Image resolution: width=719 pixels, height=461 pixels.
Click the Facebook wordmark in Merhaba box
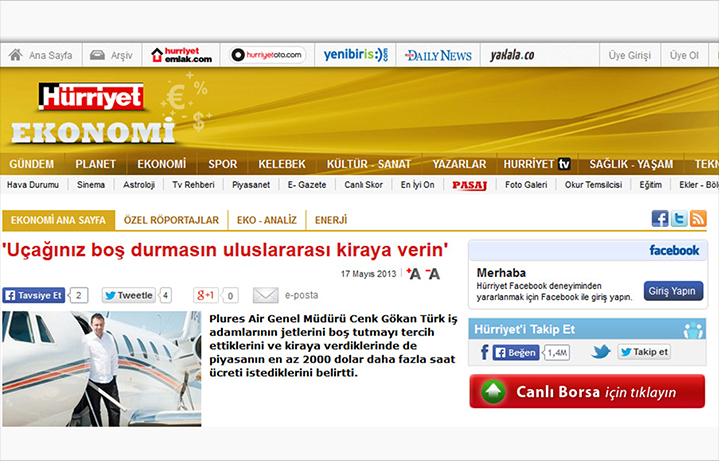coord(674,250)
